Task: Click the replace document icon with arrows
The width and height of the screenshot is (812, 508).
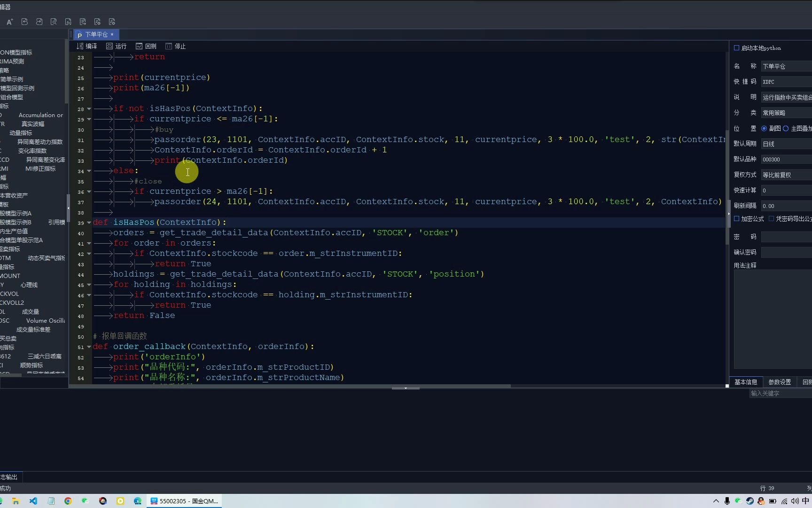Action: click(69, 22)
